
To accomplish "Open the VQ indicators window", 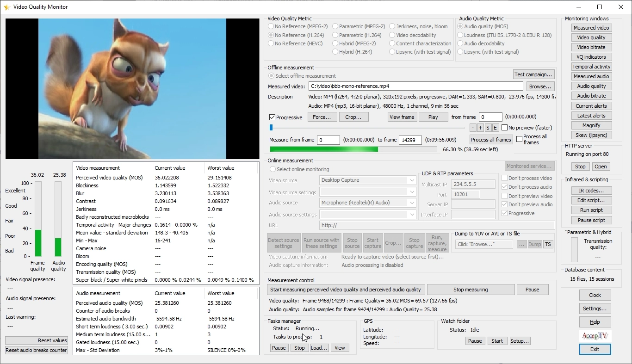I will (591, 57).
